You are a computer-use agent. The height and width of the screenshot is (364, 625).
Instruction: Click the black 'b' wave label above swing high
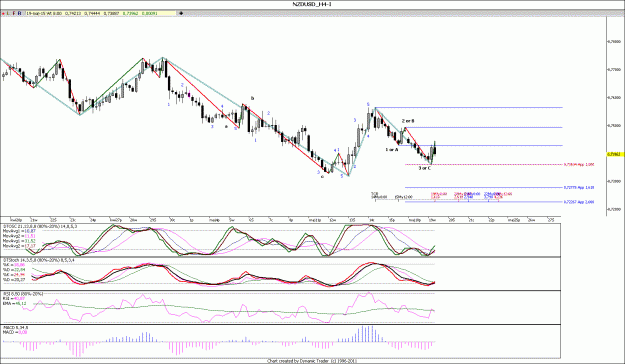pos(252,98)
